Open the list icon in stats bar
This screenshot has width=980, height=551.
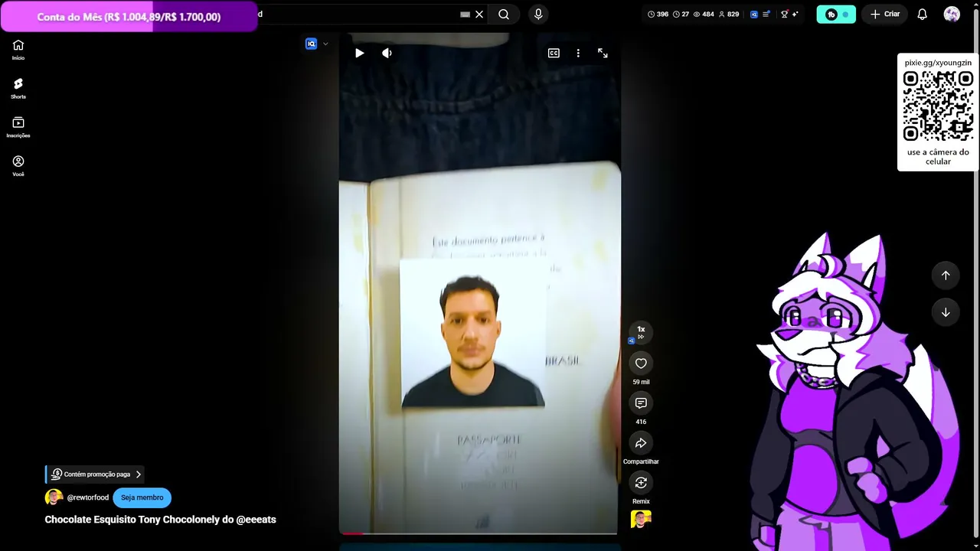point(766,14)
